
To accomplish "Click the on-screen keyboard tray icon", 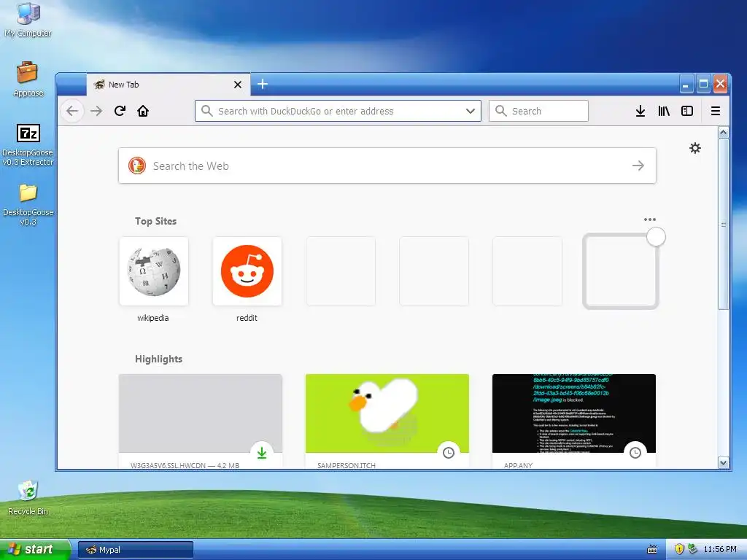I will [651, 550].
